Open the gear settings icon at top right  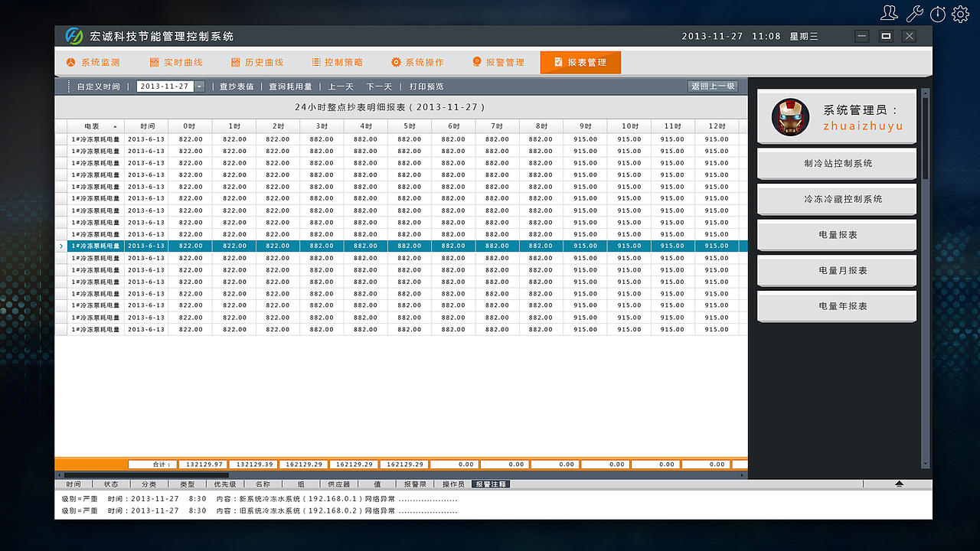pos(961,14)
